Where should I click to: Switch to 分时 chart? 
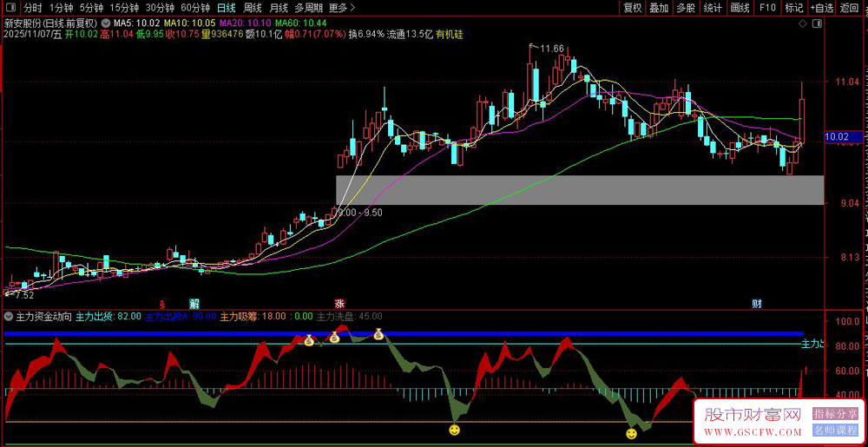click(x=33, y=8)
